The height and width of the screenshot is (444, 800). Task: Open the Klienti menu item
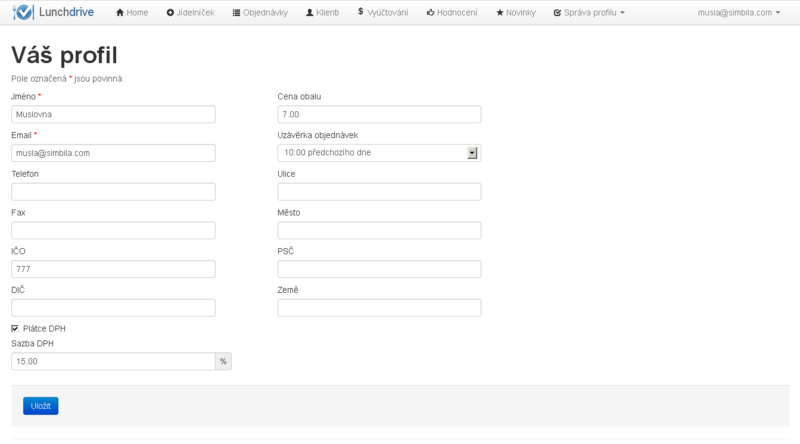pos(326,13)
